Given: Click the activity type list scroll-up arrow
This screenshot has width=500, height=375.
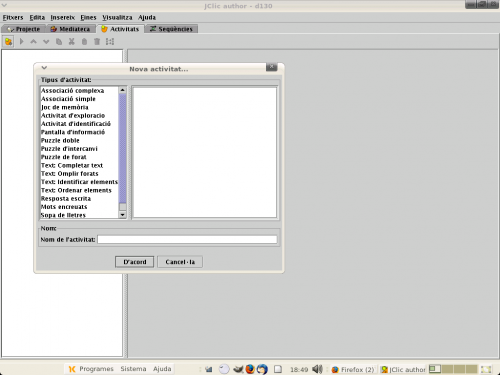Looking at the screenshot, I should [122, 90].
